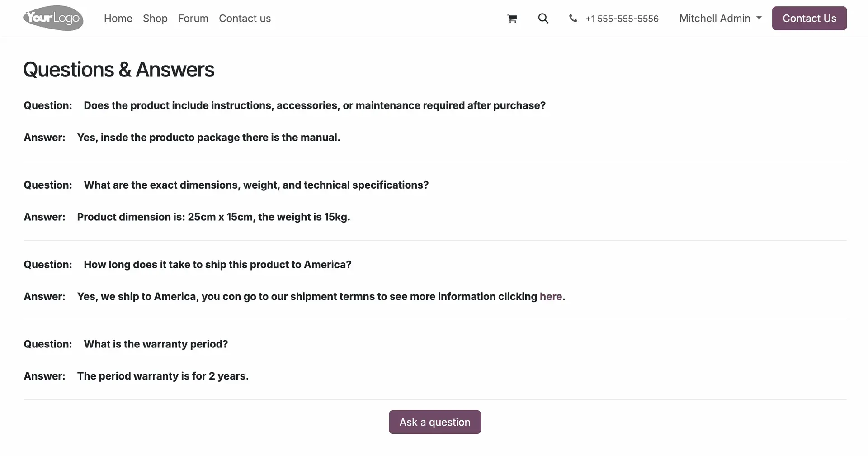Click the Questions & Answers heading

tap(118, 70)
